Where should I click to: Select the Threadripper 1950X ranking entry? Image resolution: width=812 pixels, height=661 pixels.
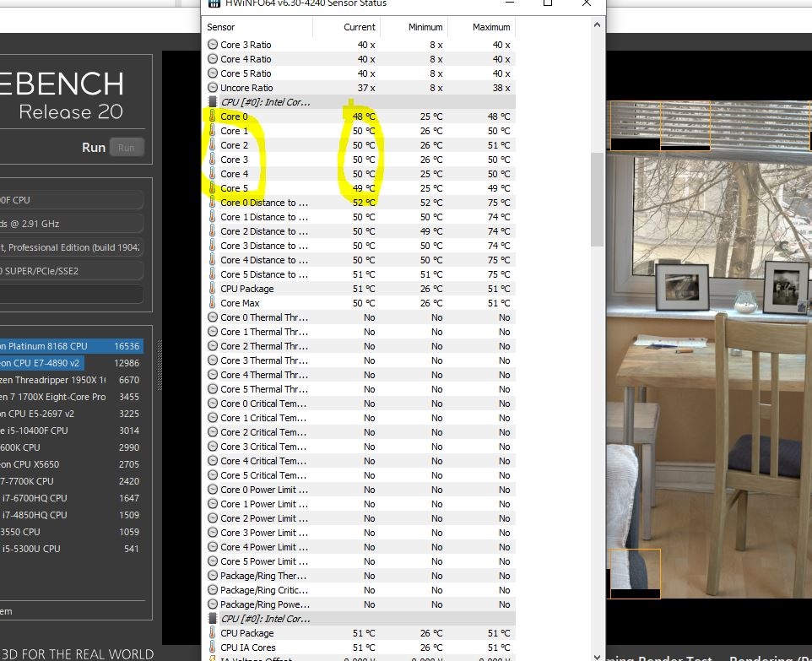pos(71,380)
